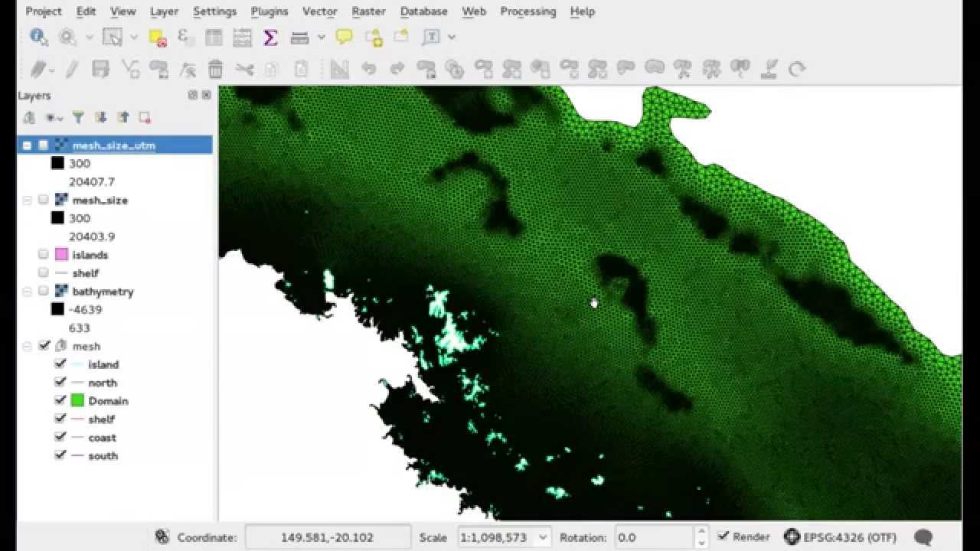Click the Rotation value field

tap(654, 537)
